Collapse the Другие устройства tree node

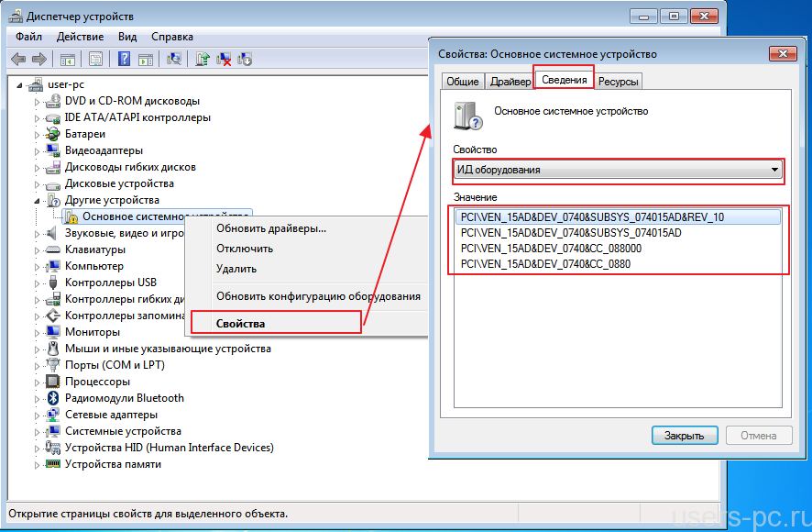coord(38,200)
